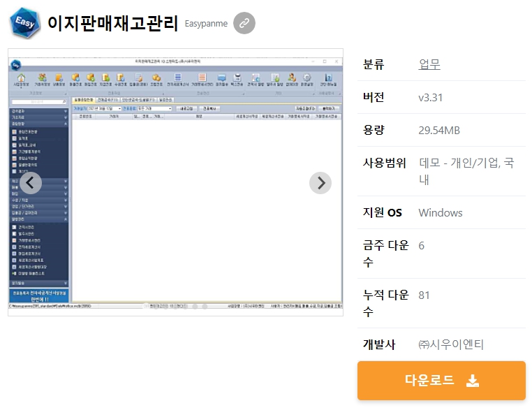Screen dimensions: 532x410
Task: Open the 업무 category link
Action: (429, 64)
